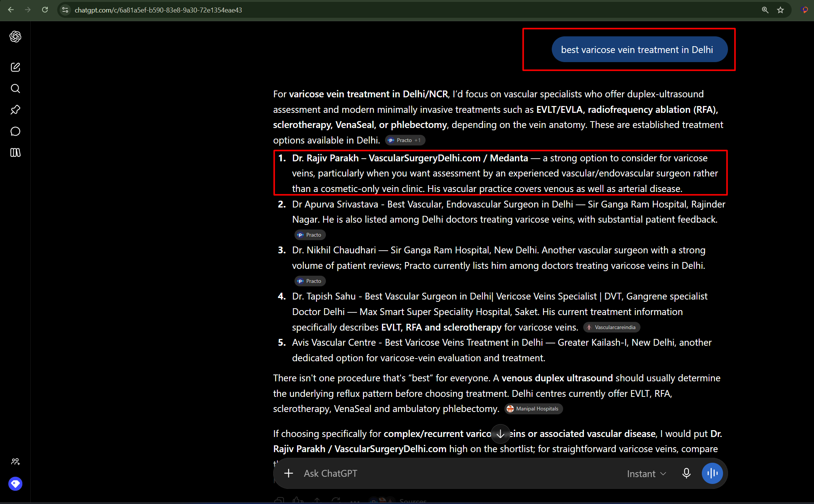
Task: Launch voice mode with blue waveform button
Action: coord(712,473)
